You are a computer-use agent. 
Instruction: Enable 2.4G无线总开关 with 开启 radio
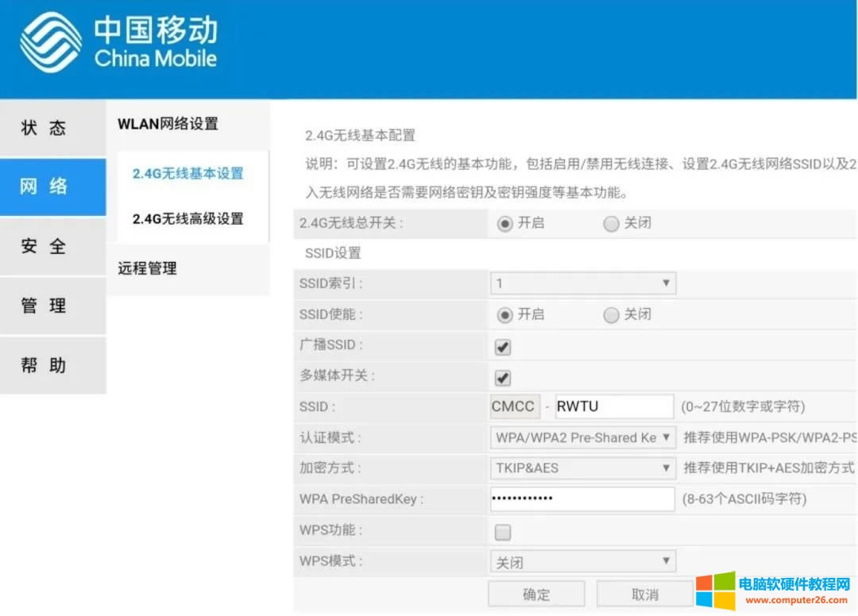click(504, 224)
